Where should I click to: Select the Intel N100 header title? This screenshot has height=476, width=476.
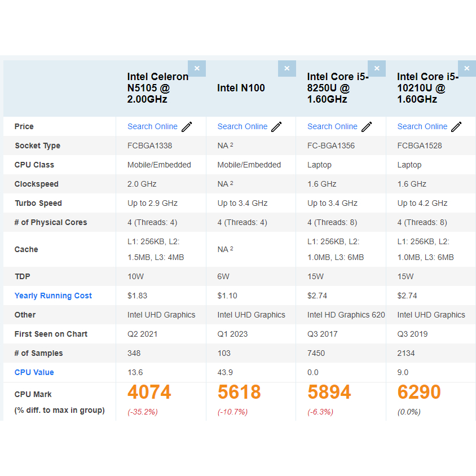click(241, 88)
